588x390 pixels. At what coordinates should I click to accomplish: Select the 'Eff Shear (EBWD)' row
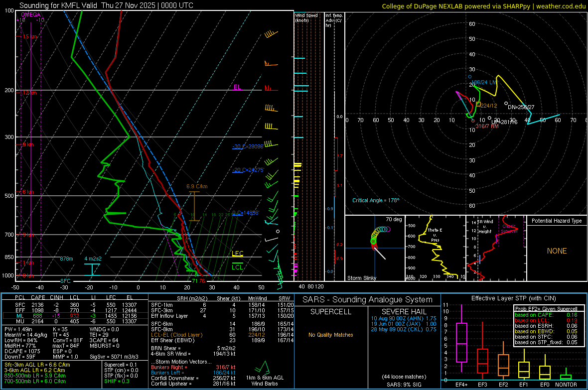point(221,341)
